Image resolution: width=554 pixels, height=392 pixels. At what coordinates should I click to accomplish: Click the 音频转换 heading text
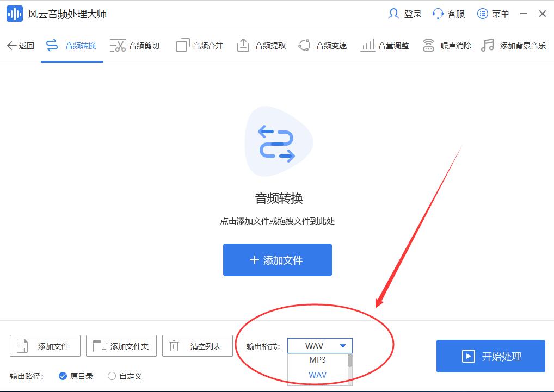[x=279, y=198]
